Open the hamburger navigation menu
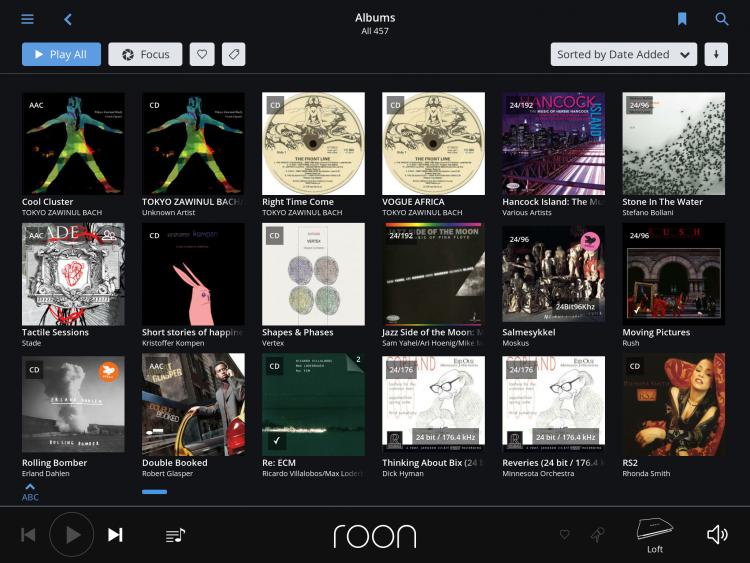This screenshot has height=563, width=750. (x=27, y=19)
